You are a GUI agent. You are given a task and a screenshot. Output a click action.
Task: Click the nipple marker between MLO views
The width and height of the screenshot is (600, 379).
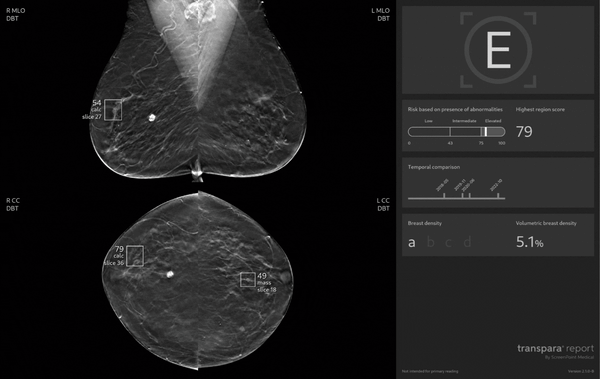pos(197,170)
